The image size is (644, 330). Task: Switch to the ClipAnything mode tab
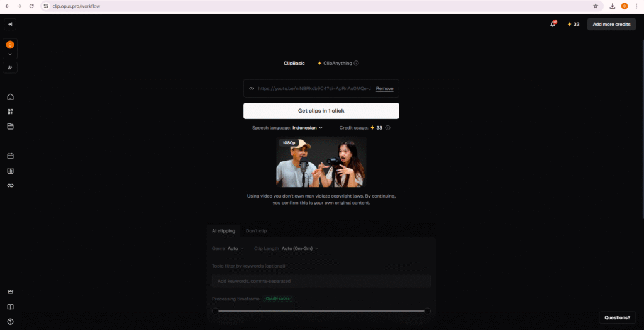point(337,64)
